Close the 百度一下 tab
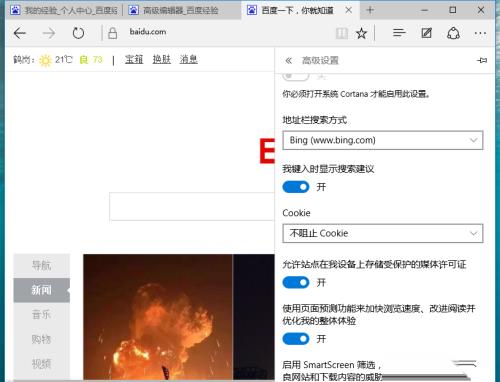 348,10
